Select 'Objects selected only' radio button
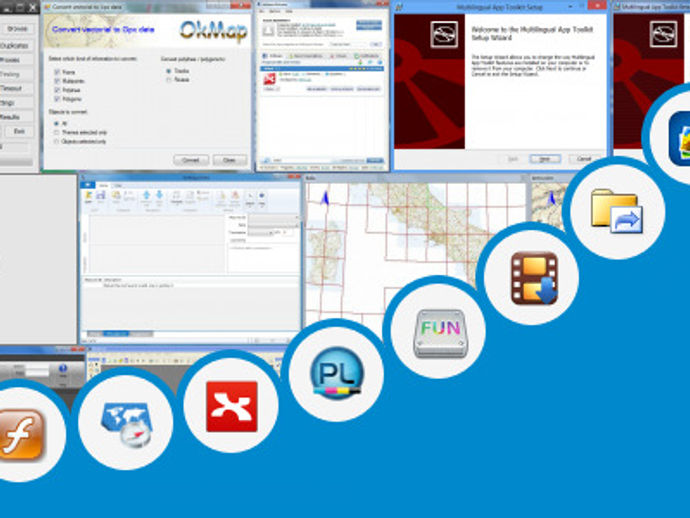The height and width of the screenshot is (518, 690). [56, 142]
